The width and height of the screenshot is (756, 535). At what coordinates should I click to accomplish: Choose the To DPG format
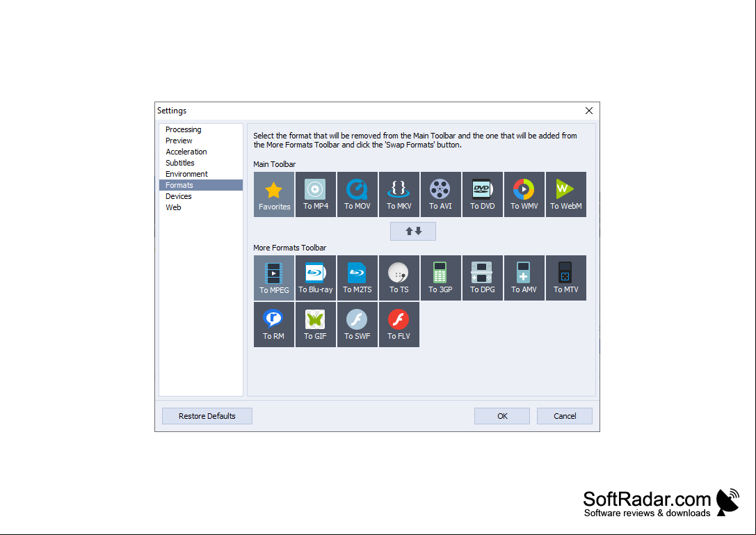point(483,278)
